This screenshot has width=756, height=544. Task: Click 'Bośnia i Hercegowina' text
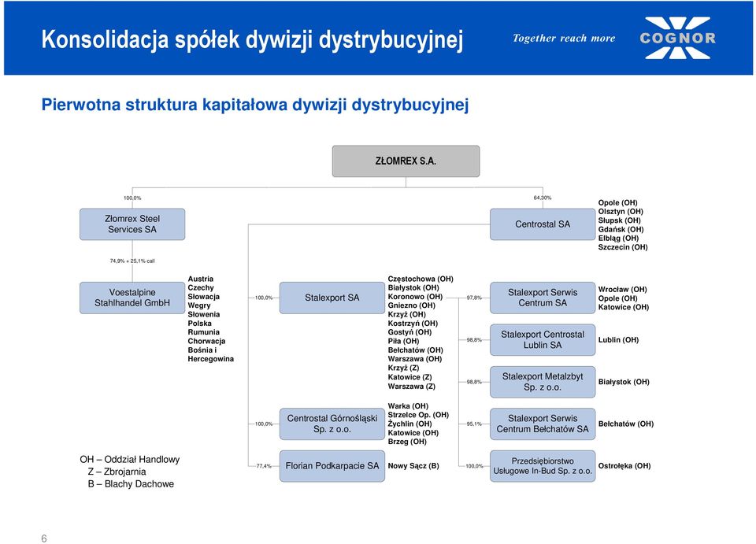click(x=211, y=354)
